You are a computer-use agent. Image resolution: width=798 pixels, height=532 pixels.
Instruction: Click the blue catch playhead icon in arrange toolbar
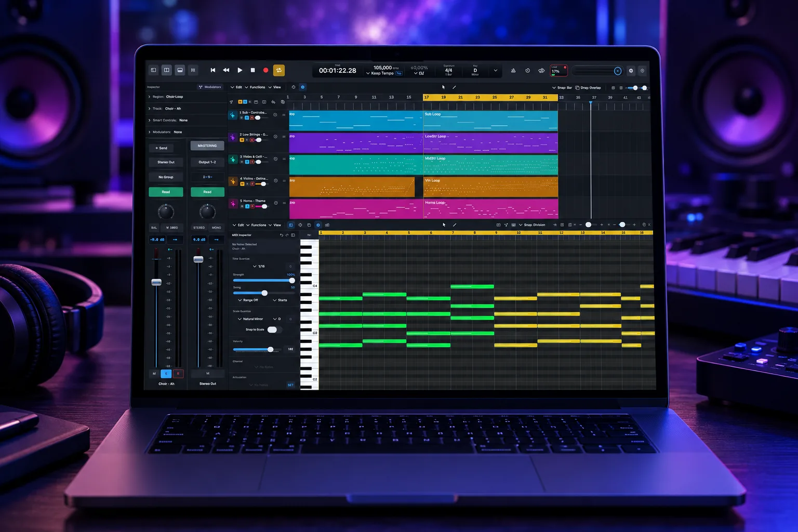(x=302, y=87)
